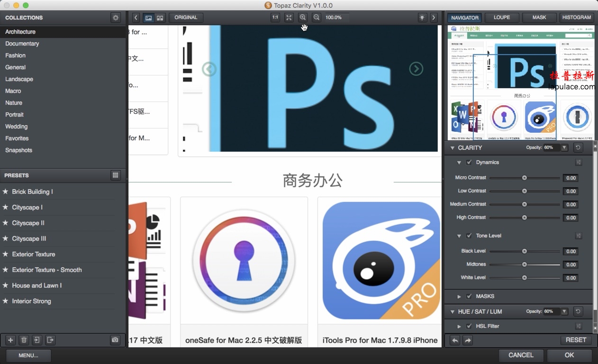Switch to split comparison view icon
The height and width of the screenshot is (364, 598).
pyautogui.click(x=160, y=17)
